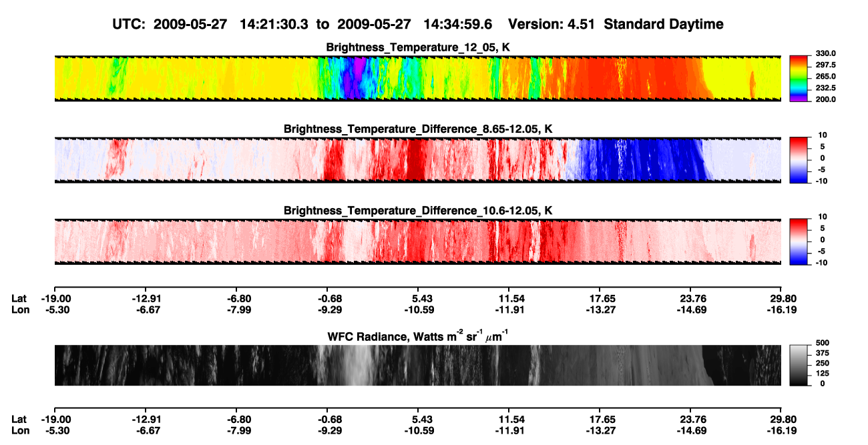This screenshot has height=445, width=868.
Task: Click the -10 label on 10.6-12.05 color bar
Action: (x=821, y=263)
